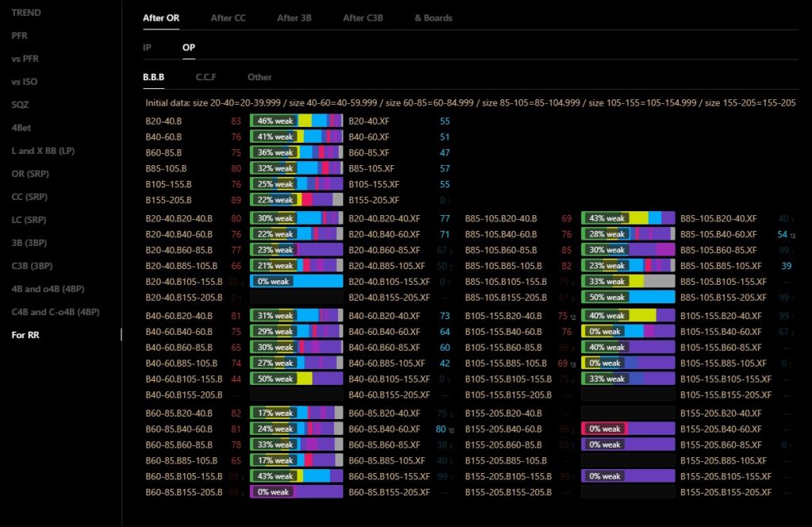Switch to the IP position tab
812x527 pixels.
click(147, 48)
